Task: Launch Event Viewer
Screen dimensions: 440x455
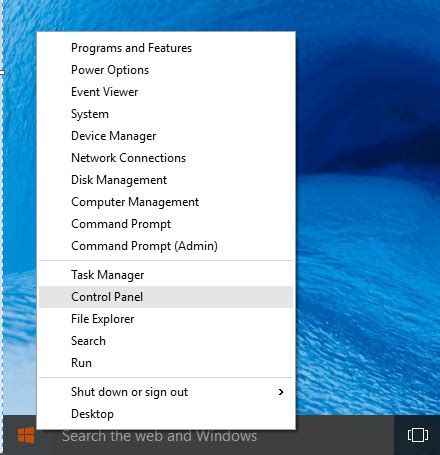Action: (166, 92)
